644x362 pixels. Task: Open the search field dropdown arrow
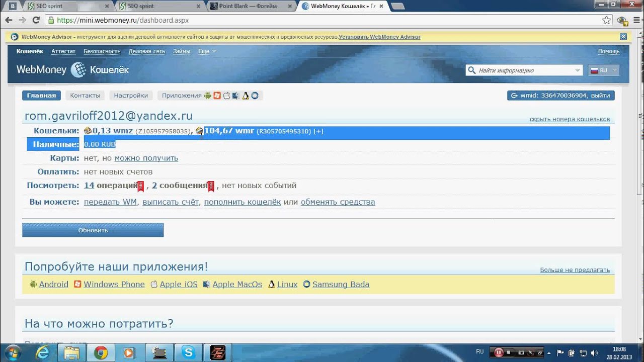coord(578,70)
